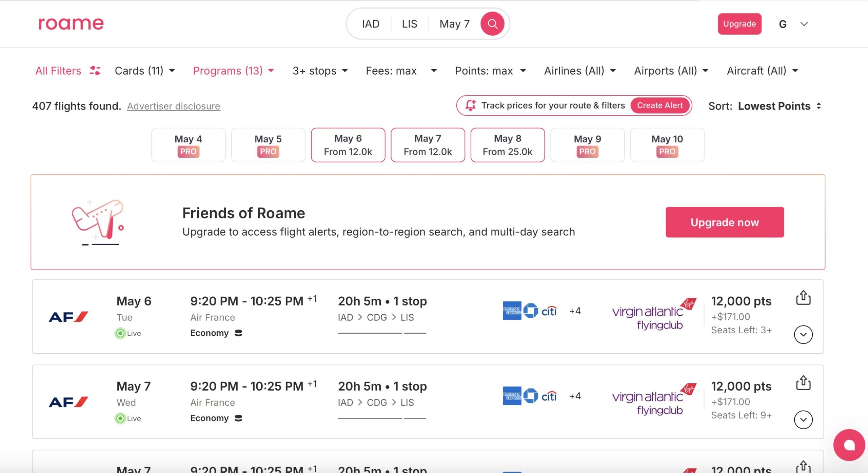
Task: Click the airplane illustration in Friends of Roame banner
Action: tap(98, 222)
